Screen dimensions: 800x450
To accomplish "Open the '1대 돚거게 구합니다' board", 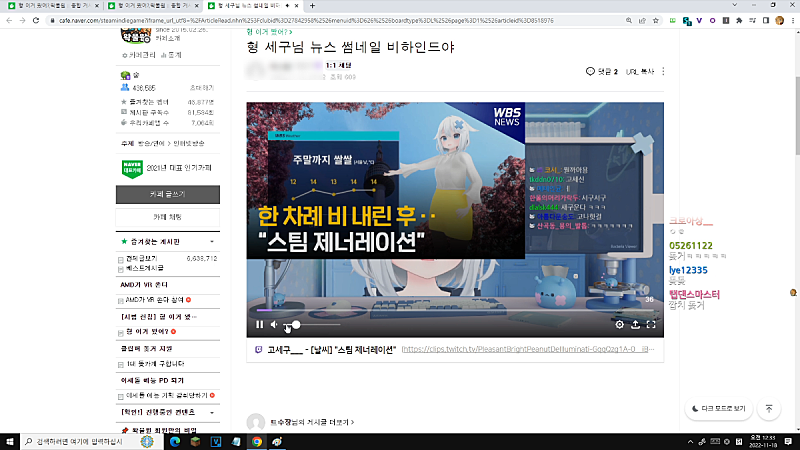I will [155, 364].
